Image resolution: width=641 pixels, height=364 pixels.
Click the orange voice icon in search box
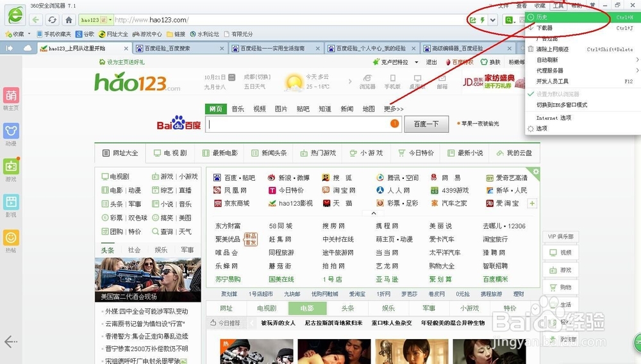coord(394,124)
